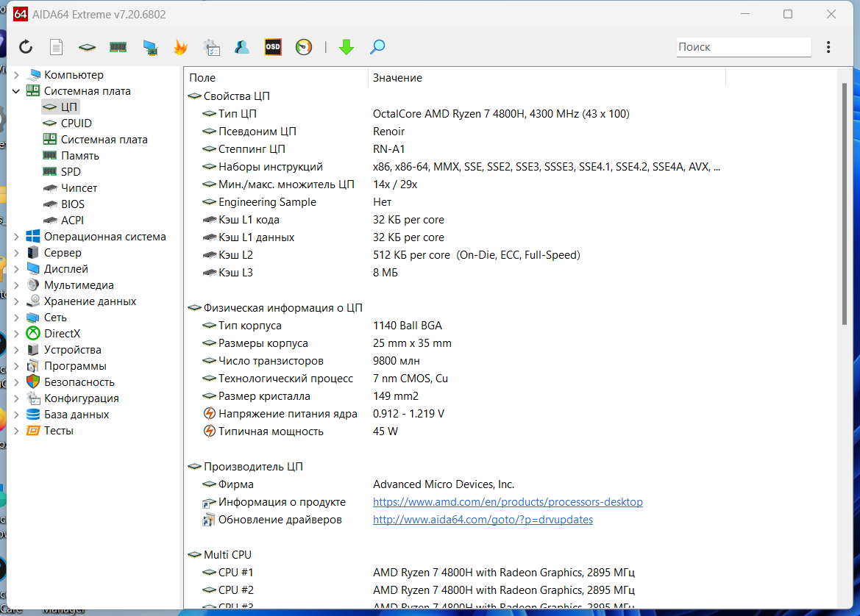The width and height of the screenshot is (860, 616).
Task: Expand the DirectX tree node
Action: pos(16,334)
